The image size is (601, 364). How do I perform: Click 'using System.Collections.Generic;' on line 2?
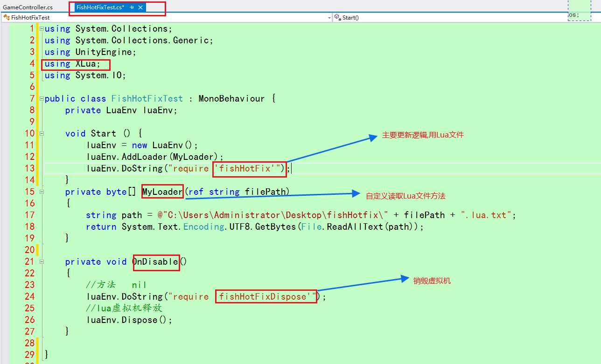tap(129, 40)
